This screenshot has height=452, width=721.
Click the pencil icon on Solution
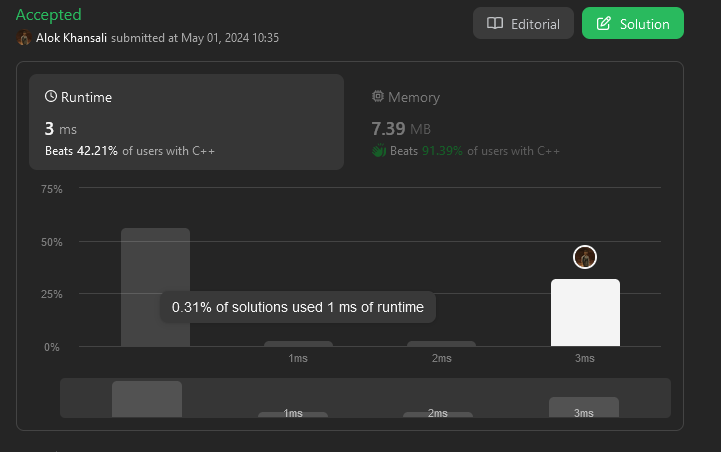click(602, 24)
